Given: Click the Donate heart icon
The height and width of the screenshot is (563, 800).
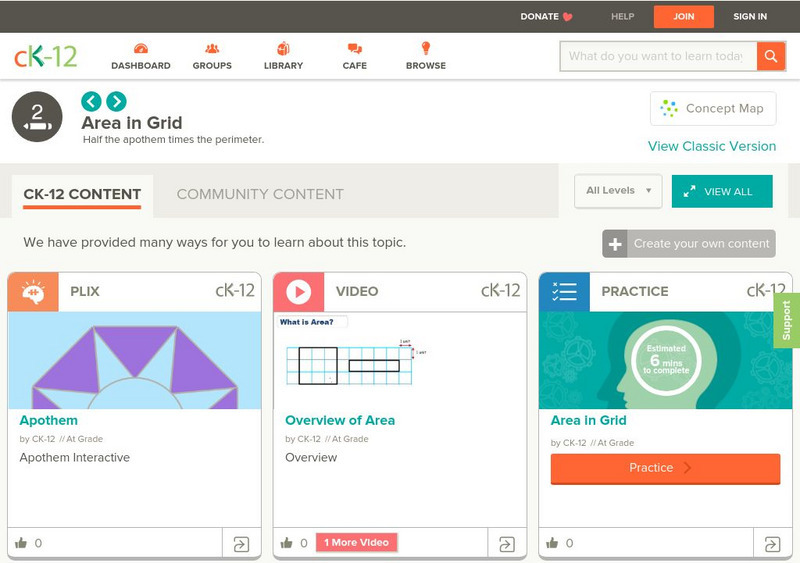Looking at the screenshot, I should tap(567, 17).
